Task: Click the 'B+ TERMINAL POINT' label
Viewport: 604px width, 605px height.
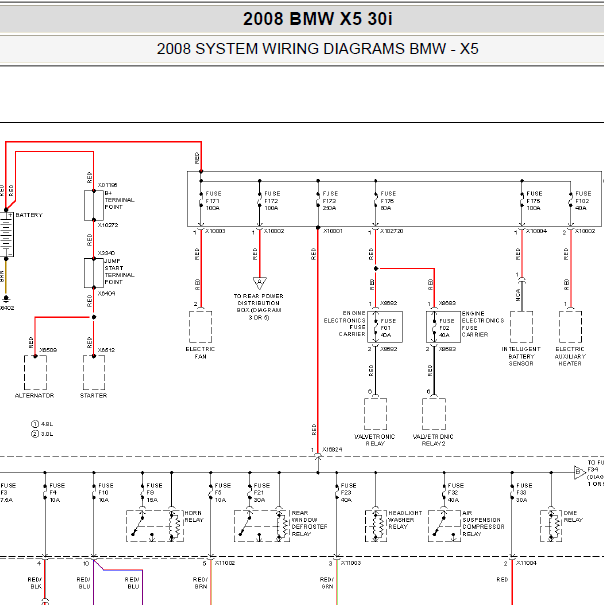Action: 120,200
